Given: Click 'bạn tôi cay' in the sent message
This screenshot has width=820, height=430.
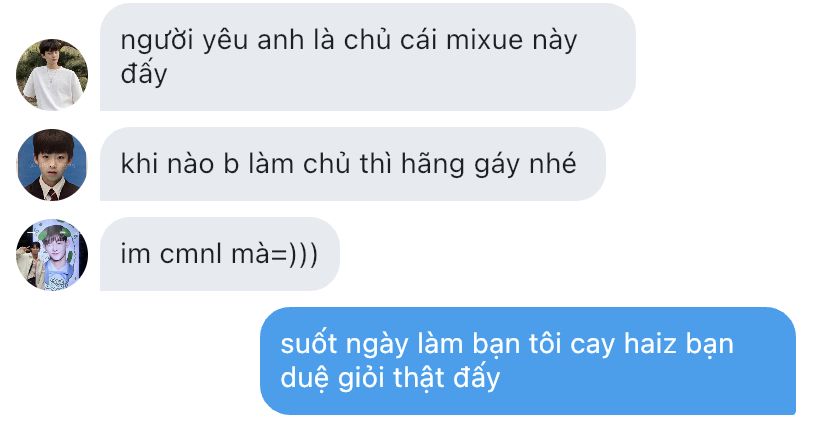Looking at the screenshot, I should point(543,345).
